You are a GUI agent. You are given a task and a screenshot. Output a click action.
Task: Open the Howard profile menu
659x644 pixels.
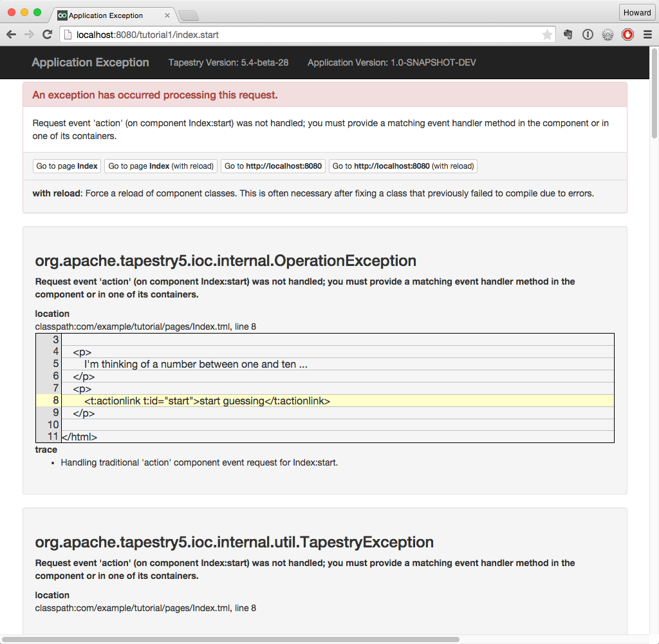click(637, 12)
